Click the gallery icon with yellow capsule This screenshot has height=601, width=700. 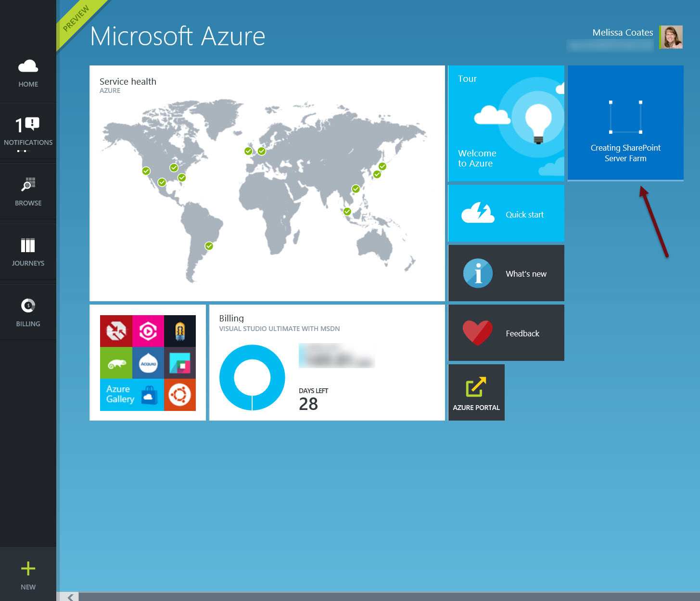[180, 331]
